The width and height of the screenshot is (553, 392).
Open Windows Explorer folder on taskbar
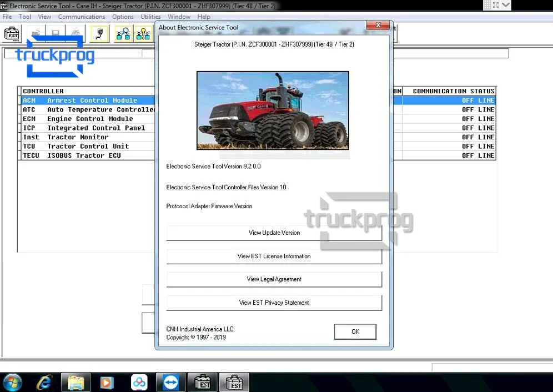(x=76, y=383)
